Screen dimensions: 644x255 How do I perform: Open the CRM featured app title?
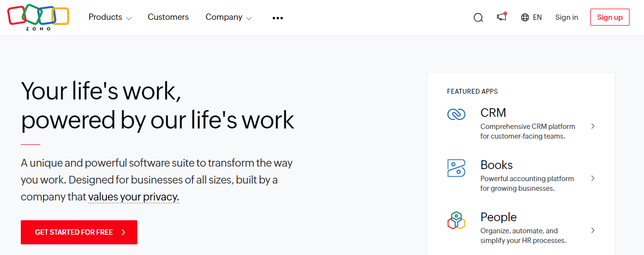pyautogui.click(x=493, y=113)
